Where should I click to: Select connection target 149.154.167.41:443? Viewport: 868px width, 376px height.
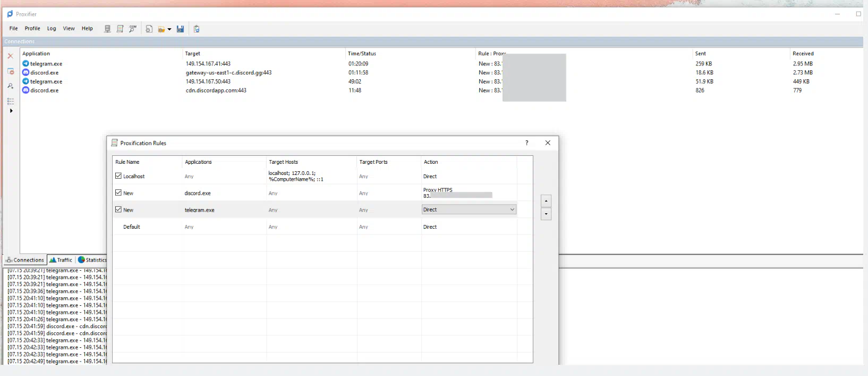(x=208, y=63)
